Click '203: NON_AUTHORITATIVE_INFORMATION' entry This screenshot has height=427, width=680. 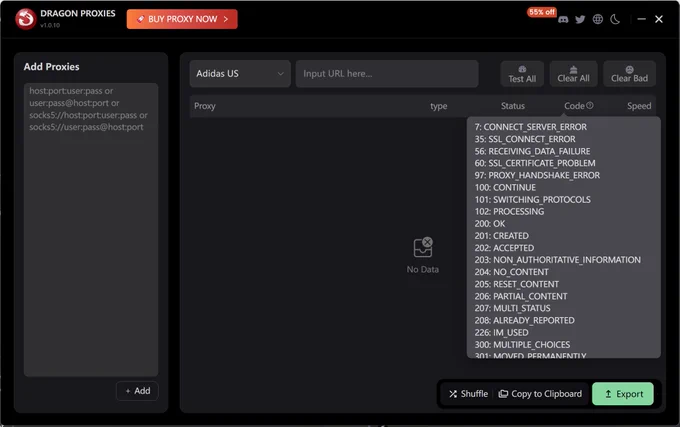pyautogui.click(x=557, y=260)
